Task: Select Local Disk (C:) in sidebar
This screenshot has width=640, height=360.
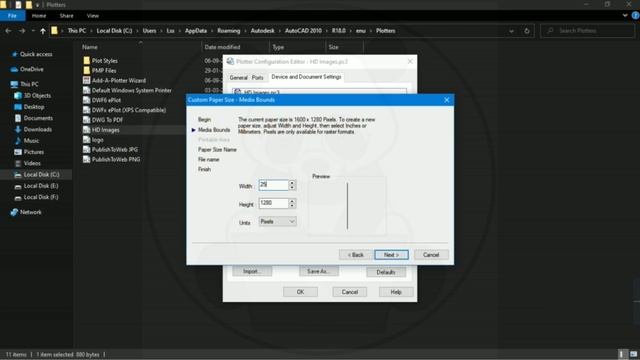Action: (41, 174)
